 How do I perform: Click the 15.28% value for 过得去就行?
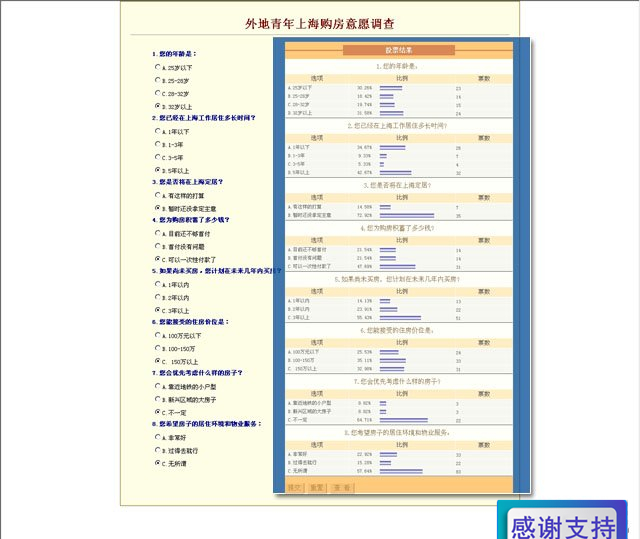(x=364, y=463)
